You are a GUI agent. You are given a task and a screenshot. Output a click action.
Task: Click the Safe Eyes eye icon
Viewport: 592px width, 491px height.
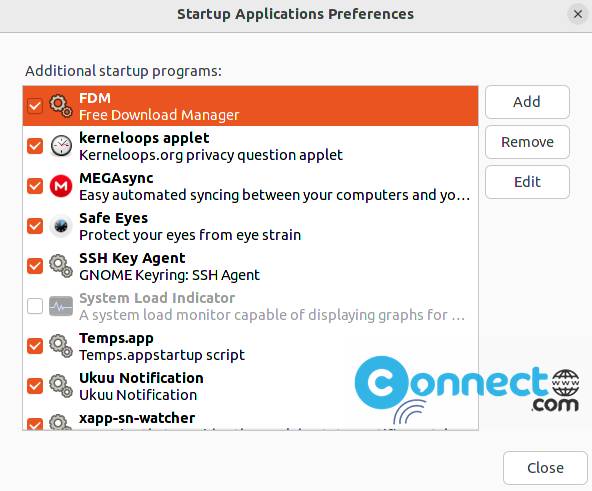click(x=61, y=226)
